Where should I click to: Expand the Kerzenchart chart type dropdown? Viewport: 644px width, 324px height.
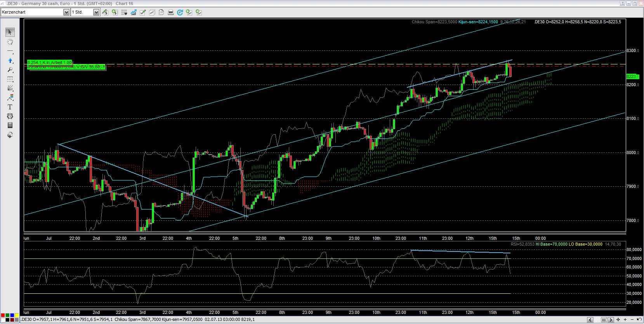[66, 12]
